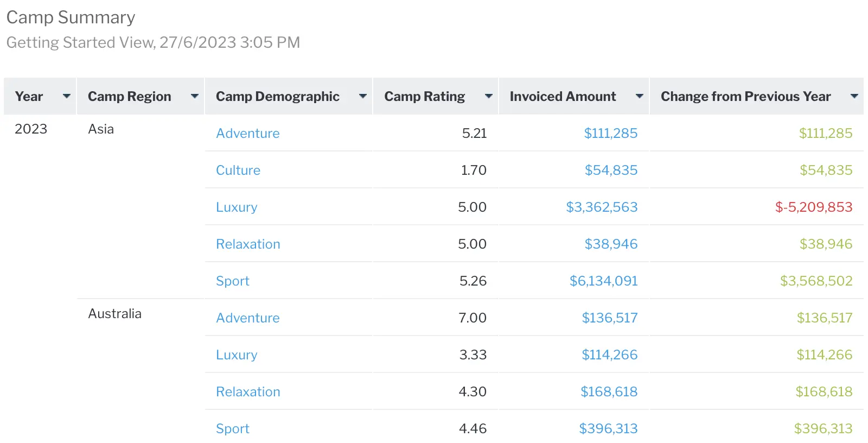Viewport: 868px width, 443px height.
Task: Expand the Camp Region column filter arrow
Action: tap(194, 96)
